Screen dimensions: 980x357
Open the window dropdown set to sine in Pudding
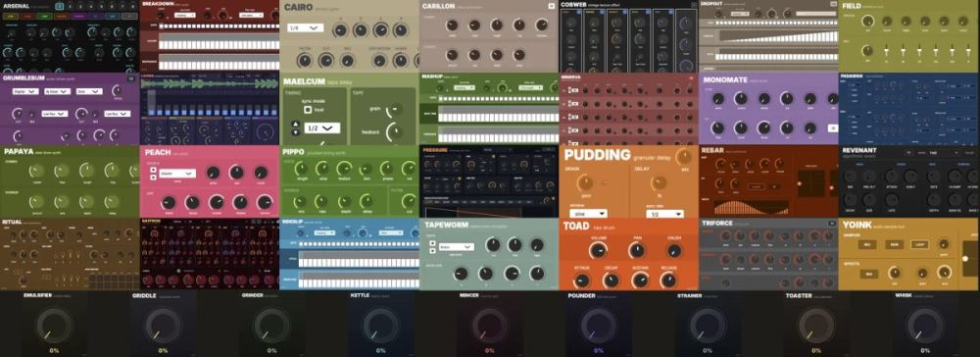[588, 213]
